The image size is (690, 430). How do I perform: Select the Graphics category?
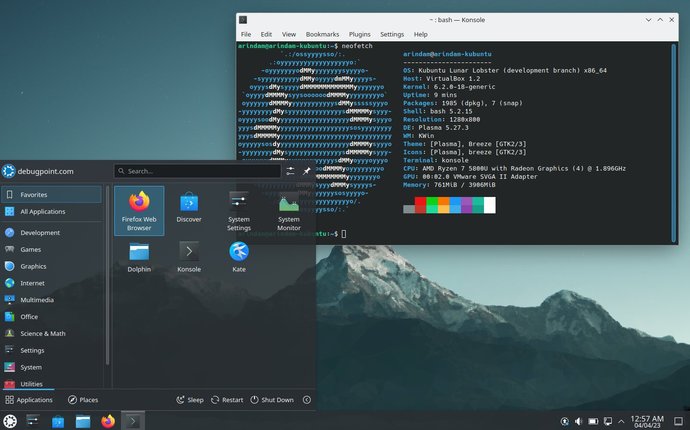click(x=51, y=266)
